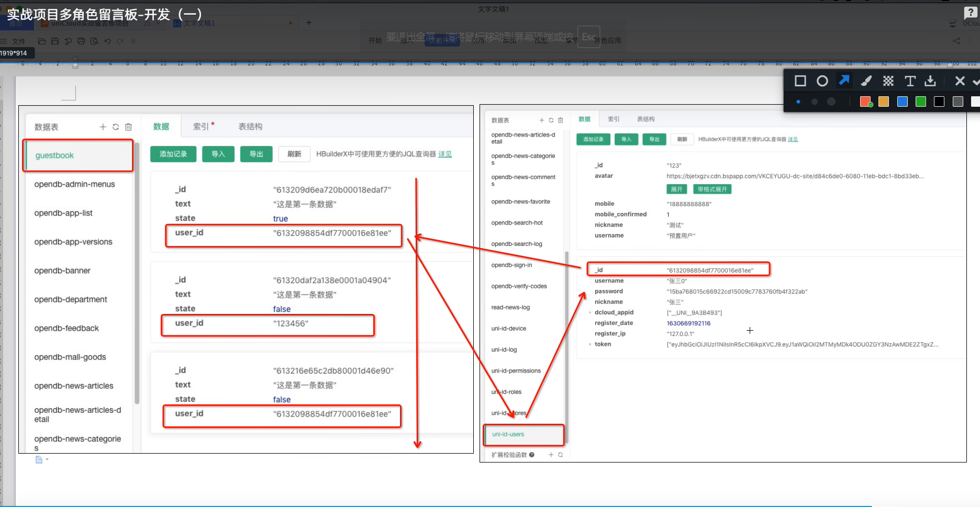Click the help icon beside 扩展校验函数
The image size is (980, 507).
pyautogui.click(x=532, y=455)
